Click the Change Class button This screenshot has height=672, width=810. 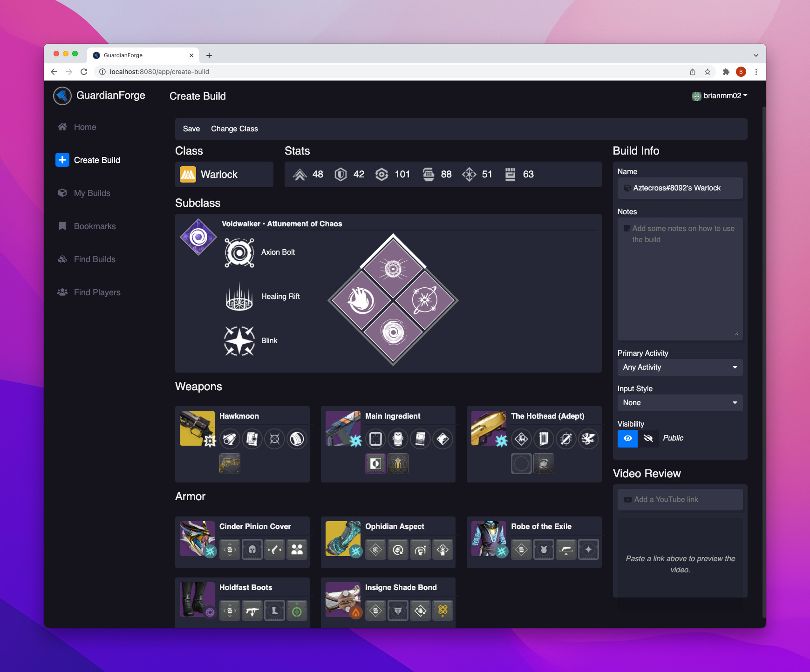pyautogui.click(x=234, y=129)
